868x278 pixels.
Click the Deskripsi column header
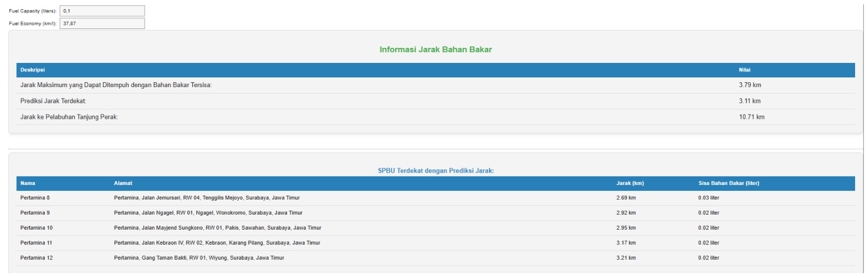(33, 70)
